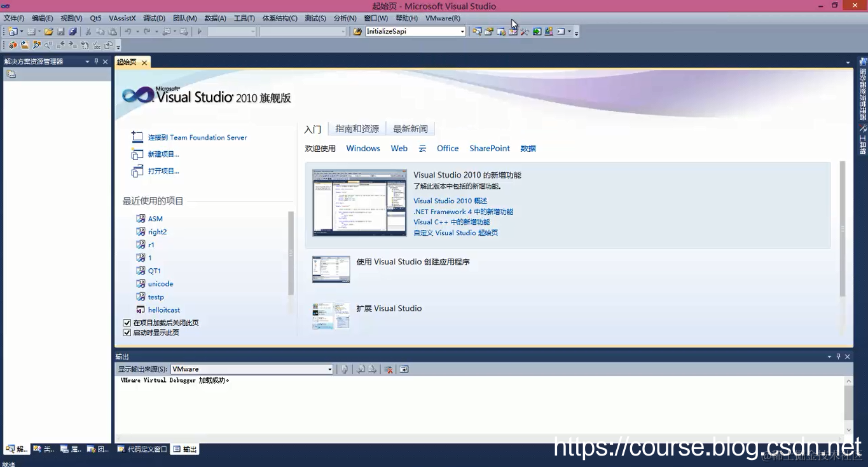The height and width of the screenshot is (467, 868).
Task: Toggle close page after project load checkbox
Action: click(127, 323)
